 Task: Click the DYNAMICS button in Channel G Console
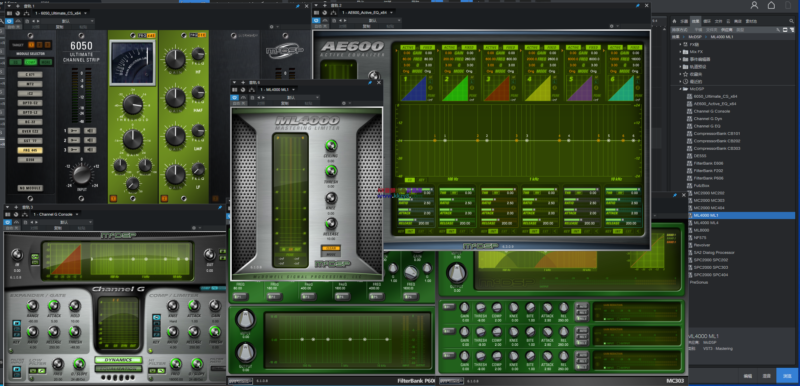(118, 359)
